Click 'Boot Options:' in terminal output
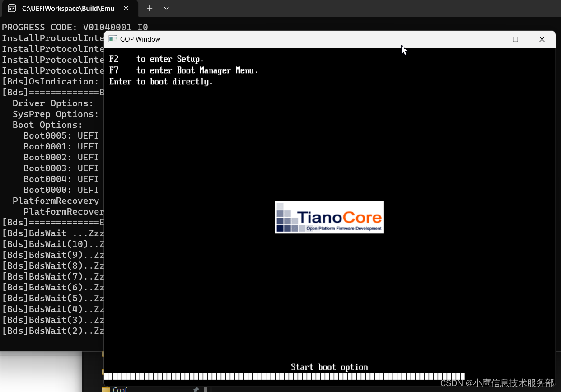This screenshot has width=561, height=392. (x=47, y=125)
